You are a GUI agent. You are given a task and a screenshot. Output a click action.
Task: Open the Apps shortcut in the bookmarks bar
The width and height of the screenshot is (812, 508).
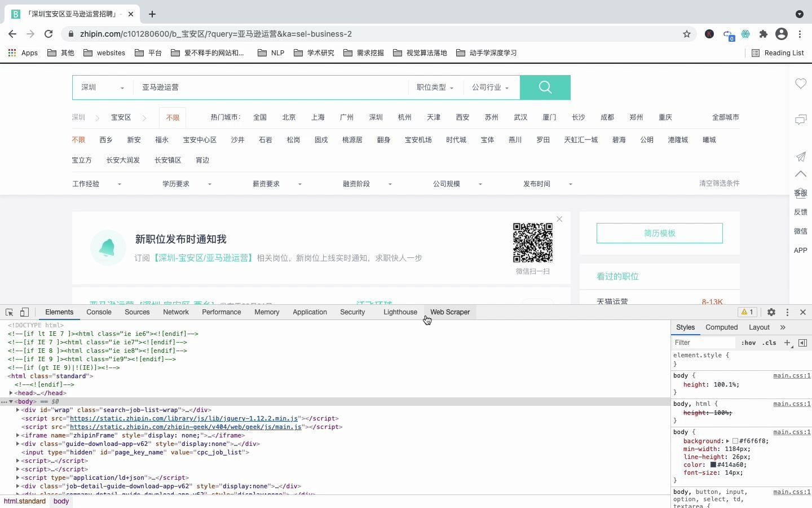click(23, 53)
